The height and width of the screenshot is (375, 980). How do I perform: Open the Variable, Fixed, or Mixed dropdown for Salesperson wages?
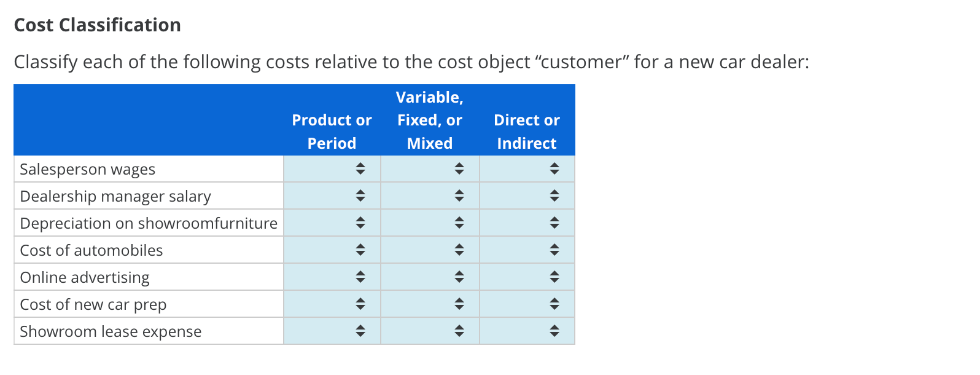click(458, 168)
